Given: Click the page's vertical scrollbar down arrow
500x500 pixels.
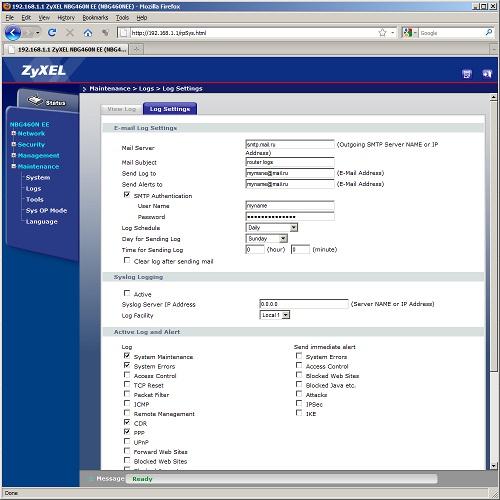Looking at the screenshot, I should (493, 466).
